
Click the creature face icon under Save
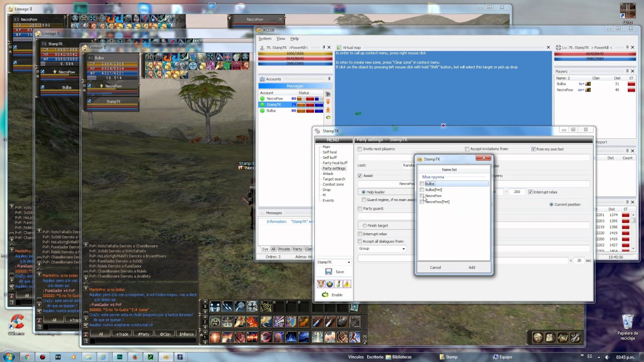[321, 284]
